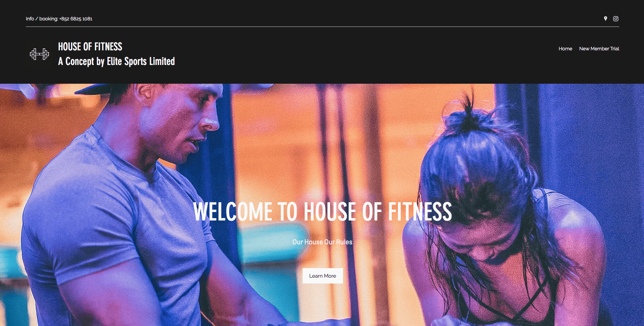Screen dimensions: 644x326
Task: Click the word FITNESS in the hero heading
Action: click(420, 212)
